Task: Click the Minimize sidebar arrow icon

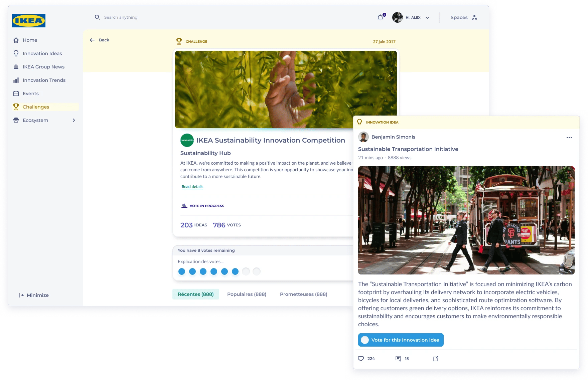Action: click(x=22, y=295)
